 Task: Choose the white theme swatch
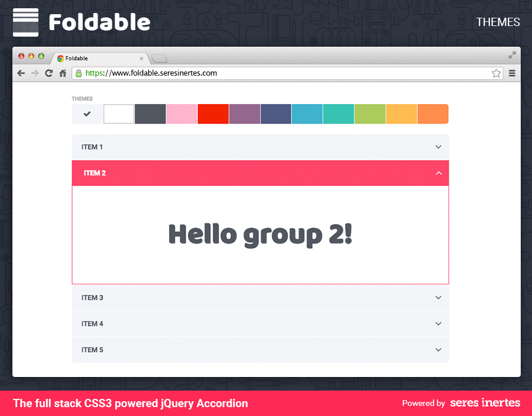(x=119, y=114)
